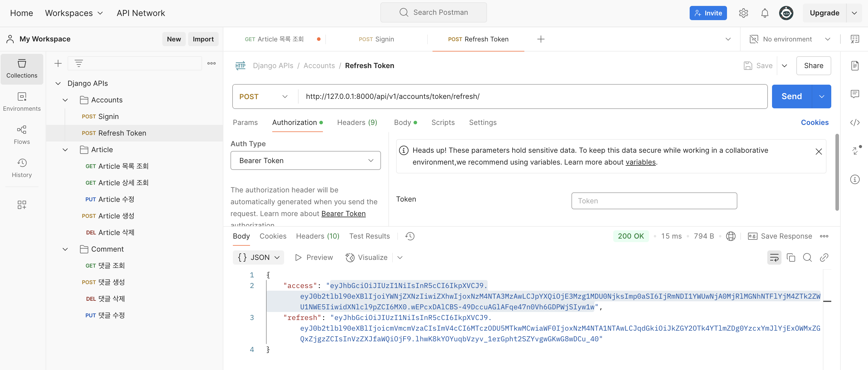
Task: Open the notifications bell
Action: (765, 13)
